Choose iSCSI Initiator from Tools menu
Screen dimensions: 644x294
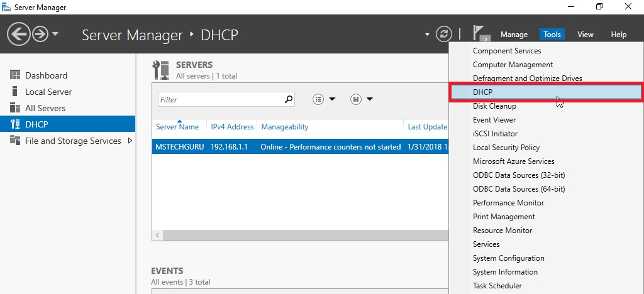tap(495, 134)
